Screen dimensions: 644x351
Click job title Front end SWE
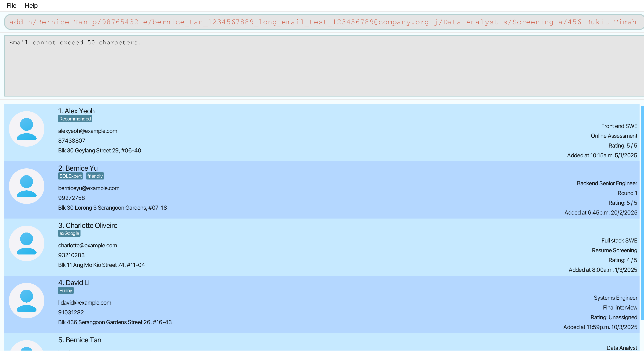pos(619,126)
